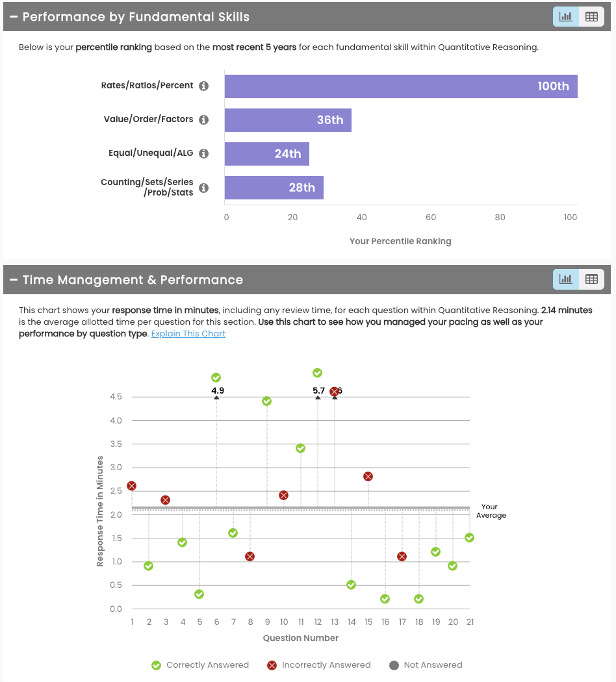Click info icon beside Value/Order/Factors
This screenshot has width=616, height=682.
tap(203, 120)
